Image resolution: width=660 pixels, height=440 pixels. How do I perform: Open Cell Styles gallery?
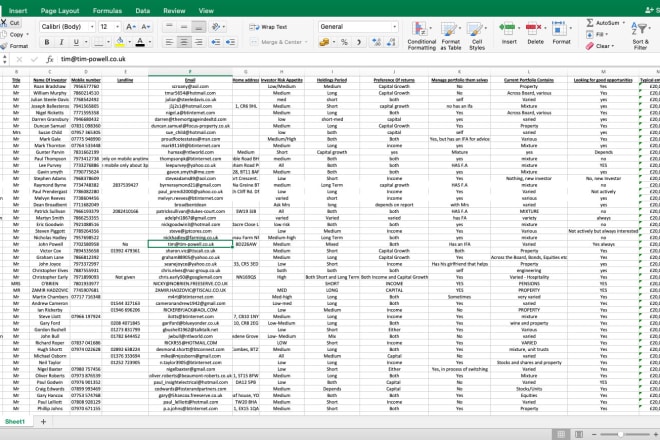(x=477, y=36)
